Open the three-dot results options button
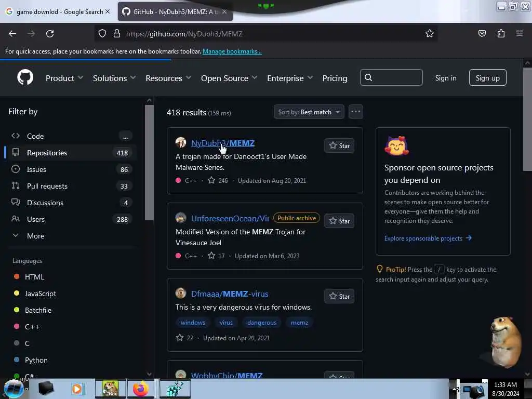This screenshot has width=532, height=399. [x=355, y=112]
